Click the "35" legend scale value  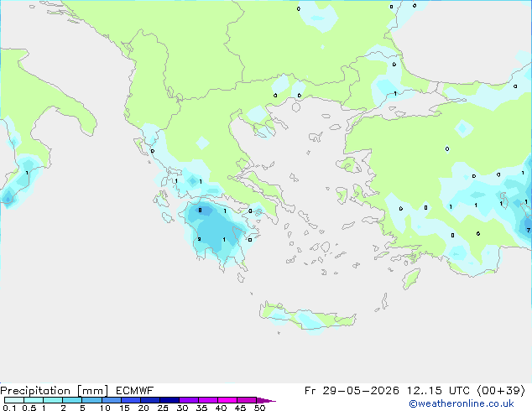pos(202,408)
